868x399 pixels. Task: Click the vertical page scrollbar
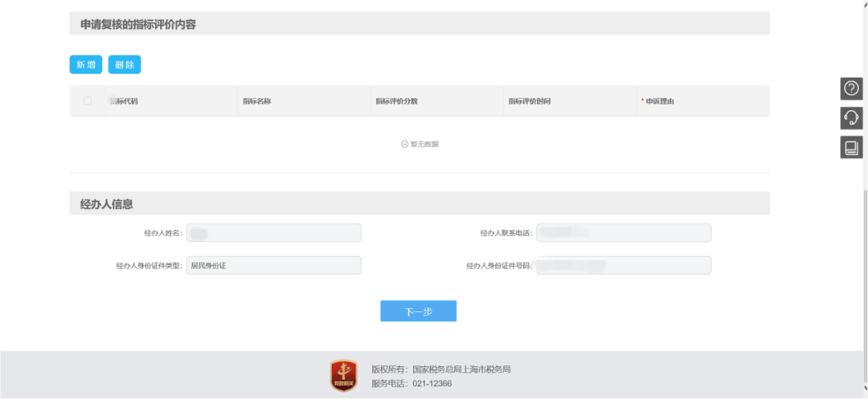[864, 265]
